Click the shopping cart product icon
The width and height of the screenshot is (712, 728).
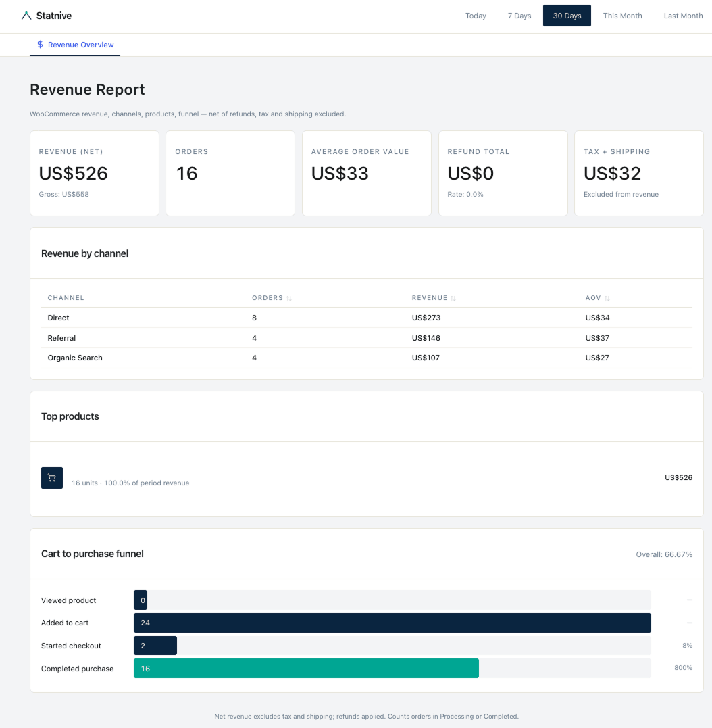pyautogui.click(x=52, y=478)
